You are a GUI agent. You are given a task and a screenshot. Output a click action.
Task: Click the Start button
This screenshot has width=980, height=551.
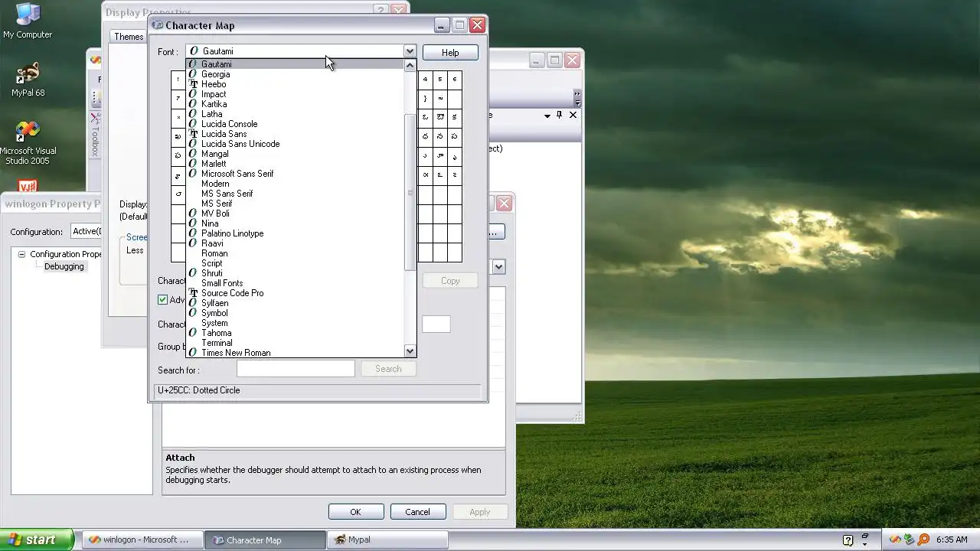pyautogui.click(x=37, y=540)
